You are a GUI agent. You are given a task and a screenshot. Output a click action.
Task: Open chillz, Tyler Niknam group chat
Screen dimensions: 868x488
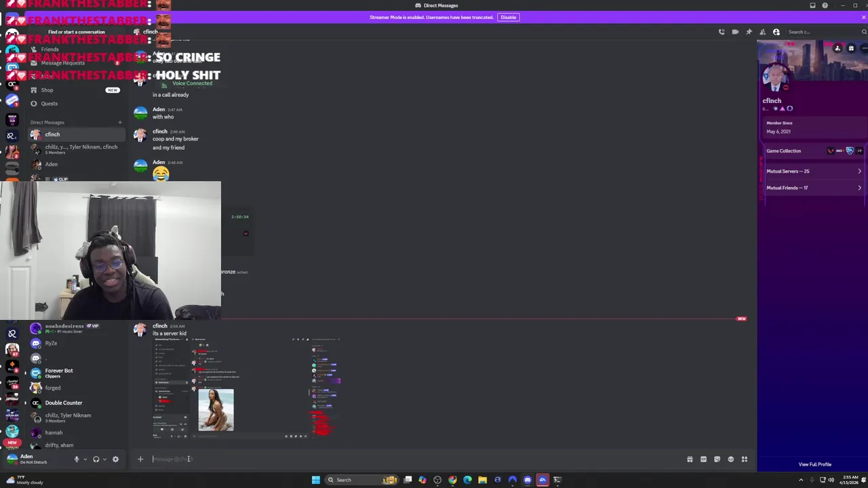click(x=76, y=418)
